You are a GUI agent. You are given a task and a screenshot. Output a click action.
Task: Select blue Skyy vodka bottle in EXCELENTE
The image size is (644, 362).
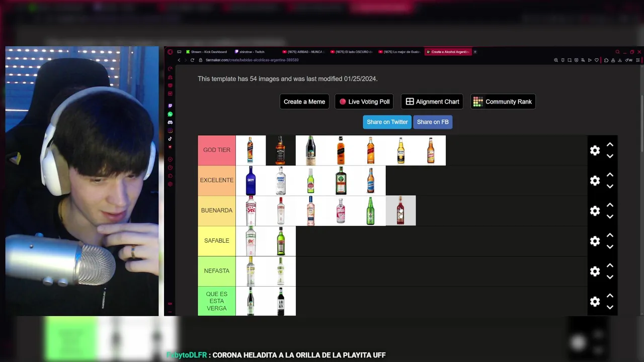251,180
